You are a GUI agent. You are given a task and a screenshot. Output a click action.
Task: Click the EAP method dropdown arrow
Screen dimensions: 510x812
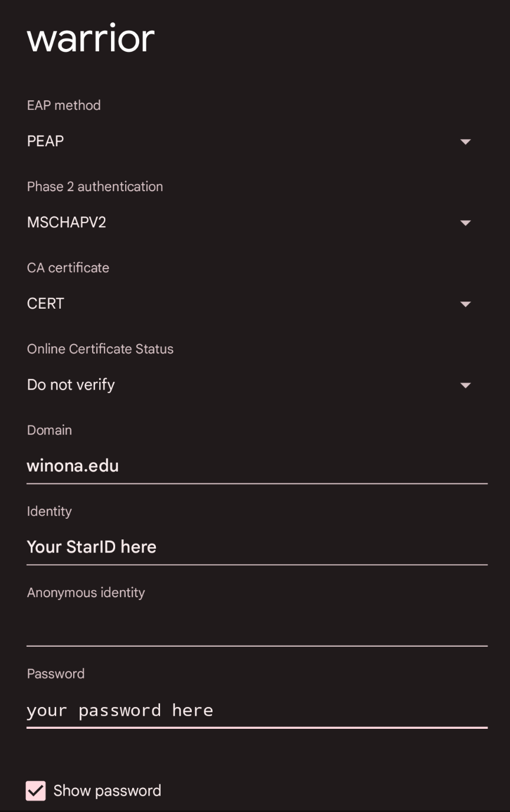tap(465, 142)
